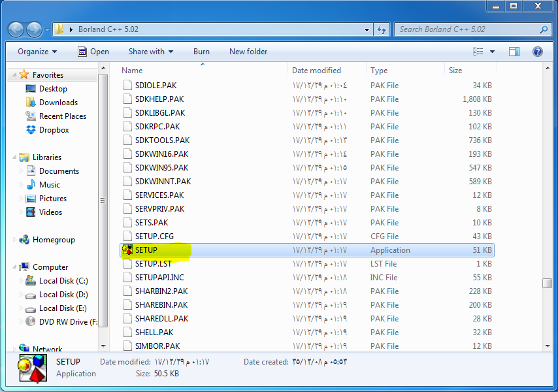This screenshot has width=558, height=392.
Task: Open Downloads in Favorites
Action: [58, 103]
